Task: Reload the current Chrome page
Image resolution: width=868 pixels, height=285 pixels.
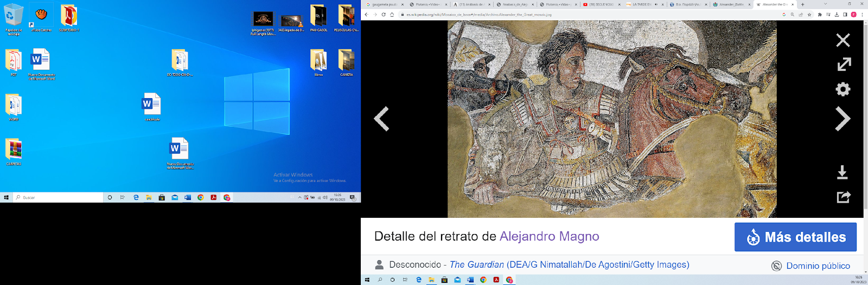Action: pyautogui.click(x=384, y=15)
